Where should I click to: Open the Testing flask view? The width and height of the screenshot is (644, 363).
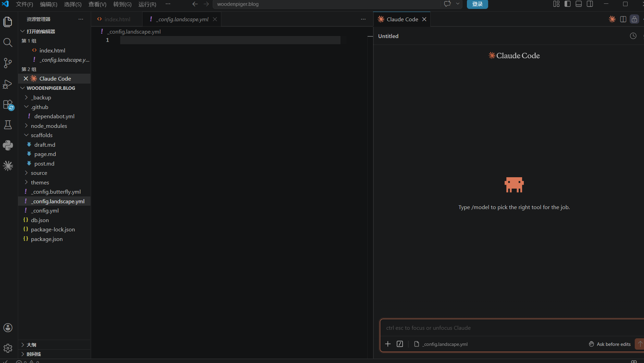8,125
